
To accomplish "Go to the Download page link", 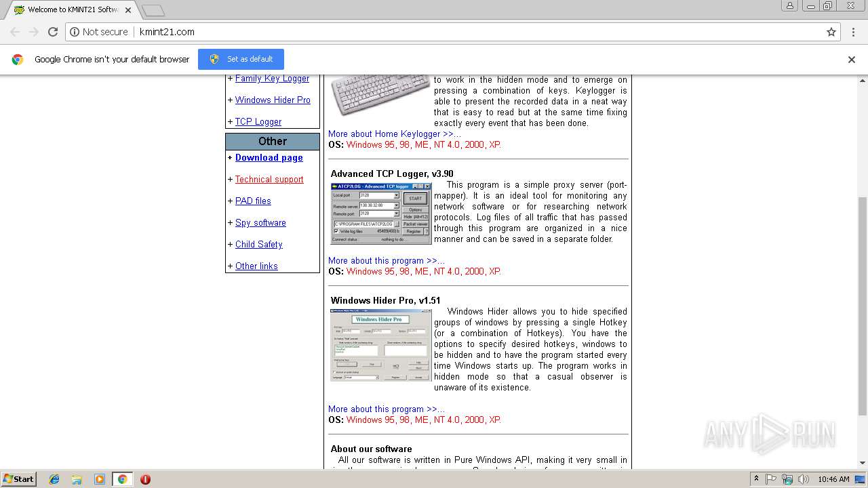I will point(269,158).
